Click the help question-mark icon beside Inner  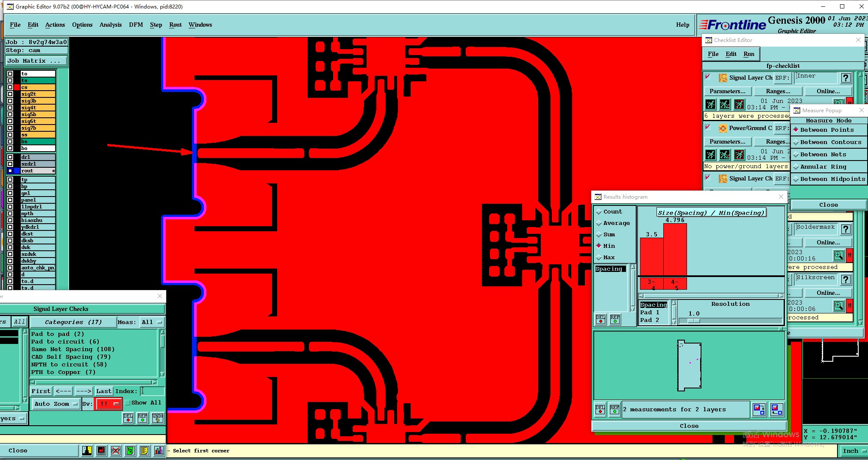click(846, 78)
